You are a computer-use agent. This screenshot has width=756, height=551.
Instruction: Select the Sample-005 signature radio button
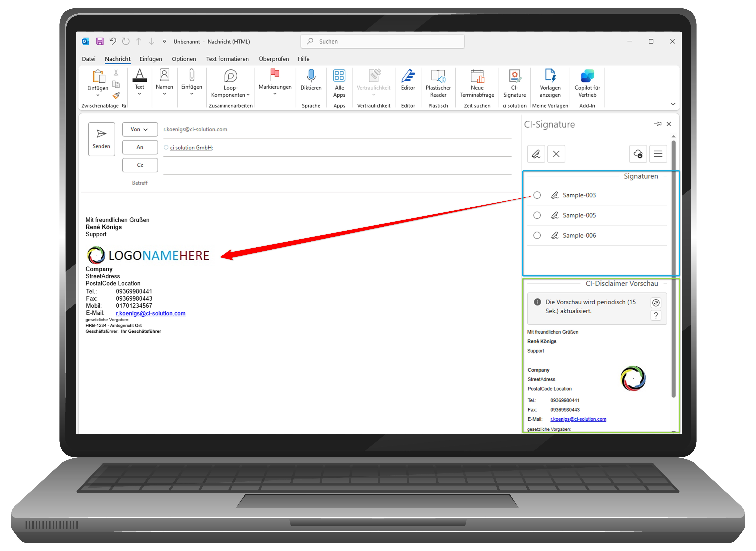537,215
